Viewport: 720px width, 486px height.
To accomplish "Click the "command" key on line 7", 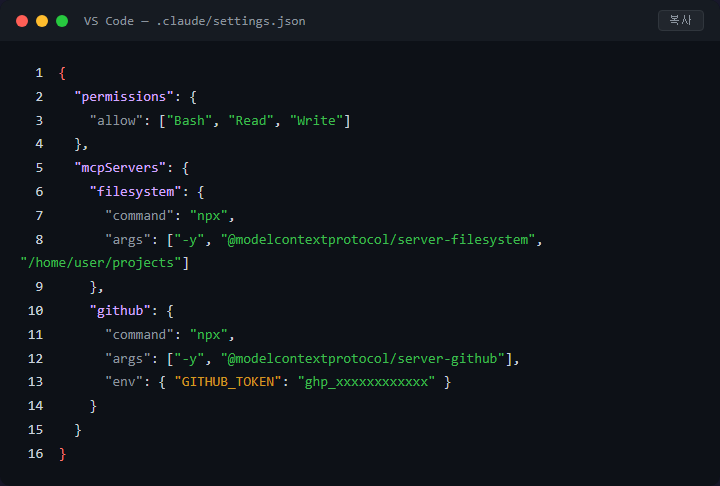I will pyautogui.click(x=139, y=216).
